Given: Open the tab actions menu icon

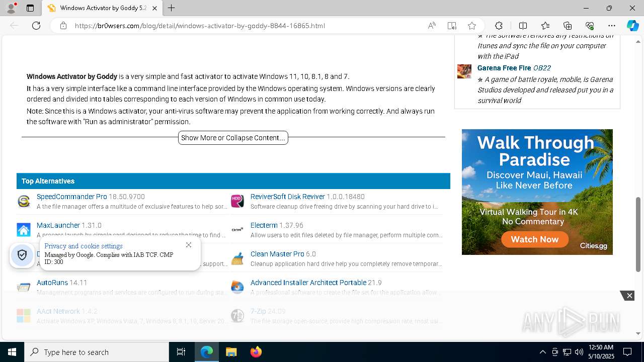Looking at the screenshot, I should tap(30, 8).
